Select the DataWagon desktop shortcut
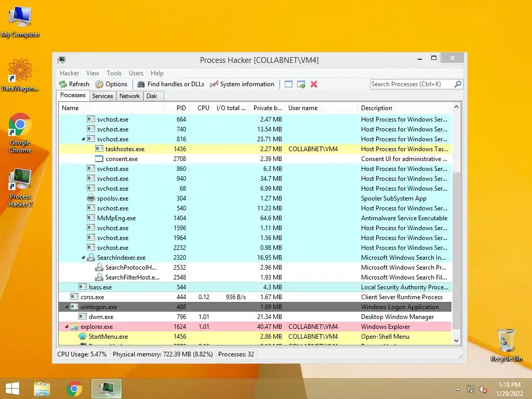532x399 pixels. [20, 75]
